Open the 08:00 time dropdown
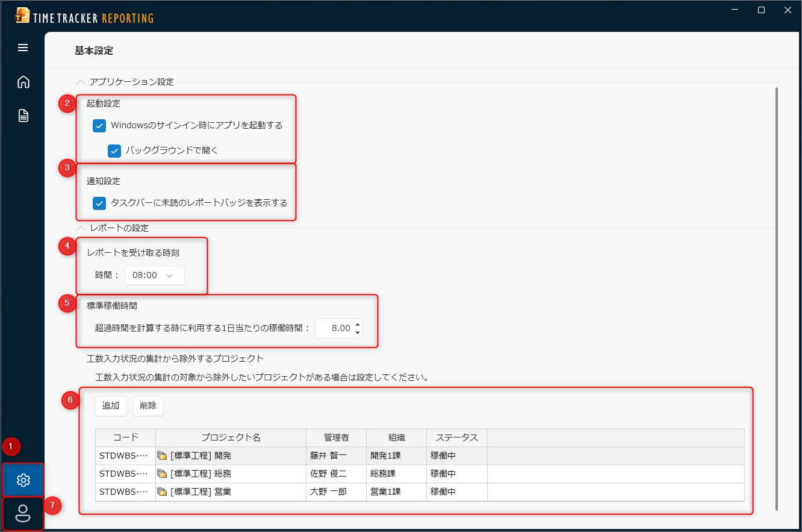Viewport: 802px width, 532px height. coord(154,275)
